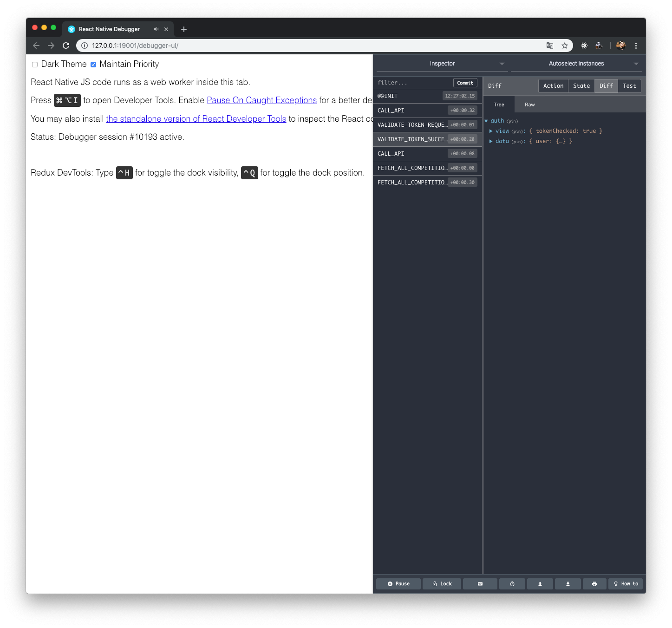Viewport: 672px width, 628px height.
Task: Click the 12:27:02.15 timestamp
Action: tap(460, 96)
